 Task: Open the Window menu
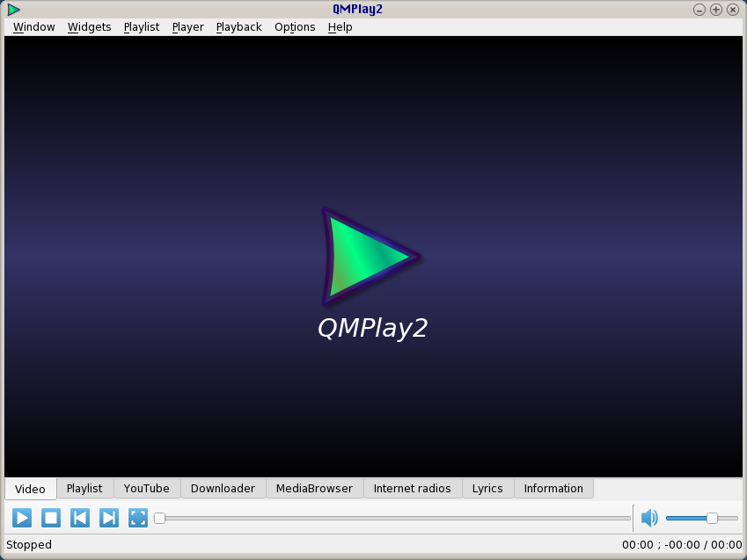33,27
